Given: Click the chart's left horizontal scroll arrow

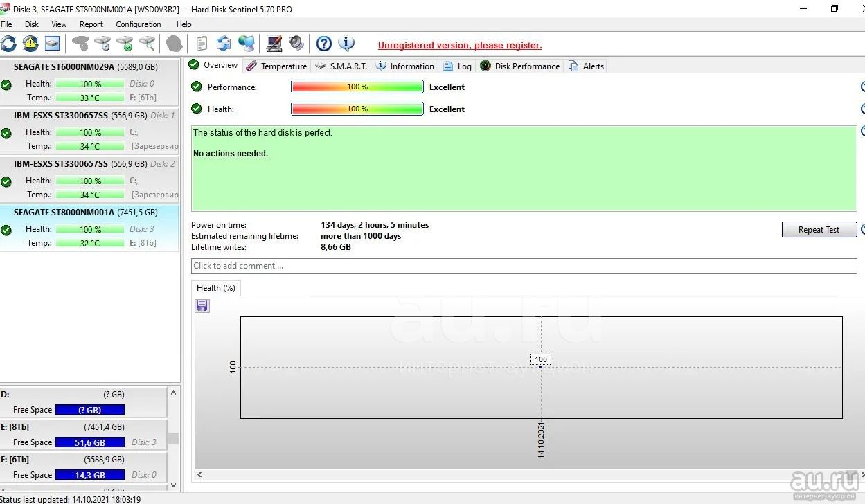Looking at the screenshot, I should [199, 474].
